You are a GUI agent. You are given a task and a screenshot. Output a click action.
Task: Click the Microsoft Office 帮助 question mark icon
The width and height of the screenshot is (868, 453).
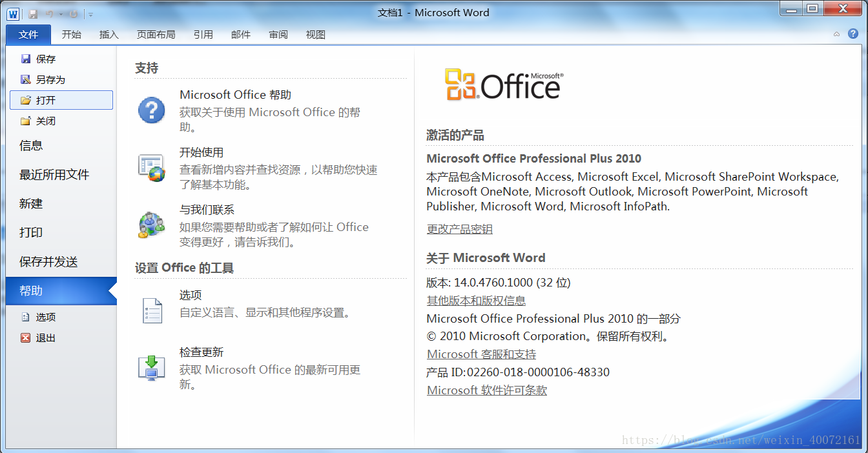[x=152, y=110]
